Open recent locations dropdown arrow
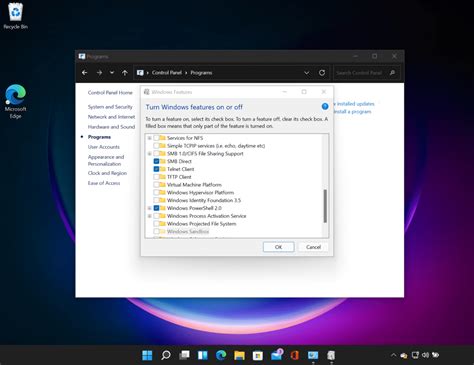Viewport: 474px width, 365px height. (112, 73)
